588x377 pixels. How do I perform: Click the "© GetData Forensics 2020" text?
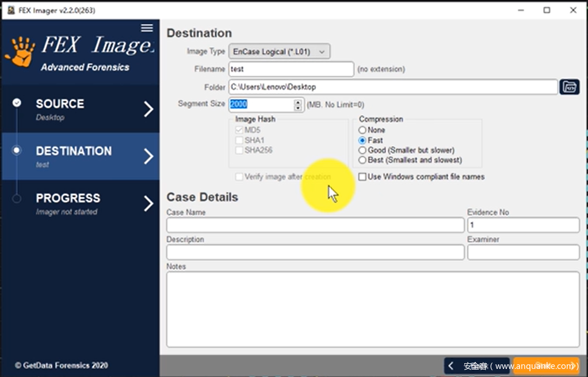click(x=62, y=365)
